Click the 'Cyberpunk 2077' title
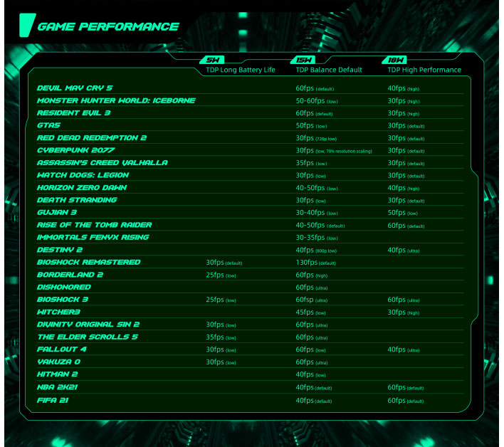This screenshot has height=447, width=504. tap(76, 150)
